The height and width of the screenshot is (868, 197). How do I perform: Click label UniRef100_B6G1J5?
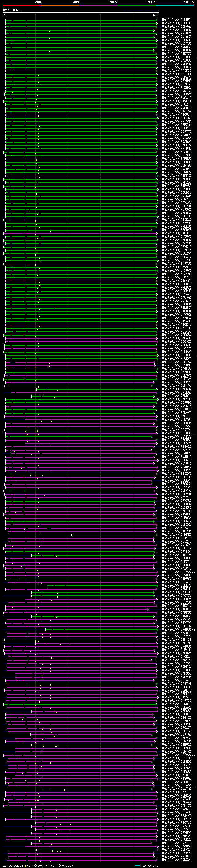click(x=176, y=819)
